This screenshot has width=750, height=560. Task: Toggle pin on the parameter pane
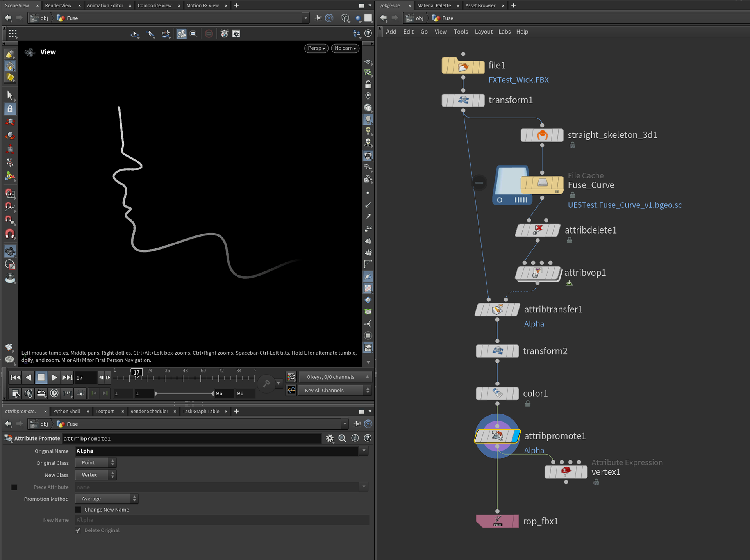tap(357, 424)
